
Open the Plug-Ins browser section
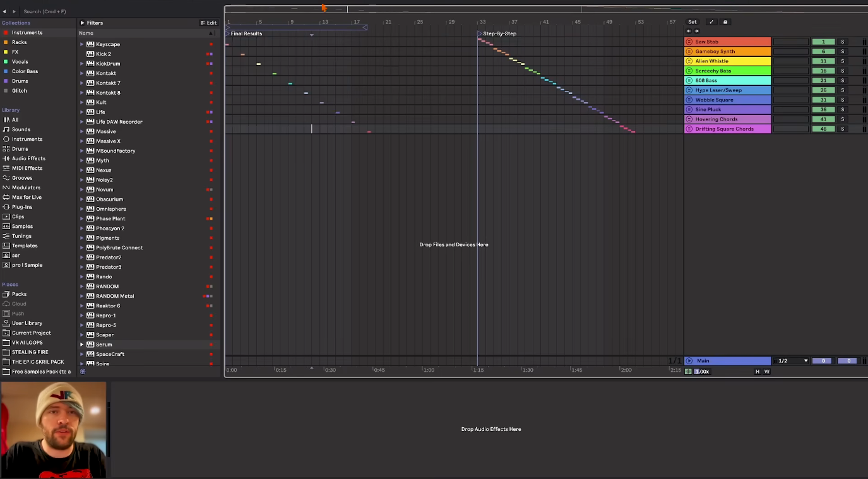click(23, 206)
